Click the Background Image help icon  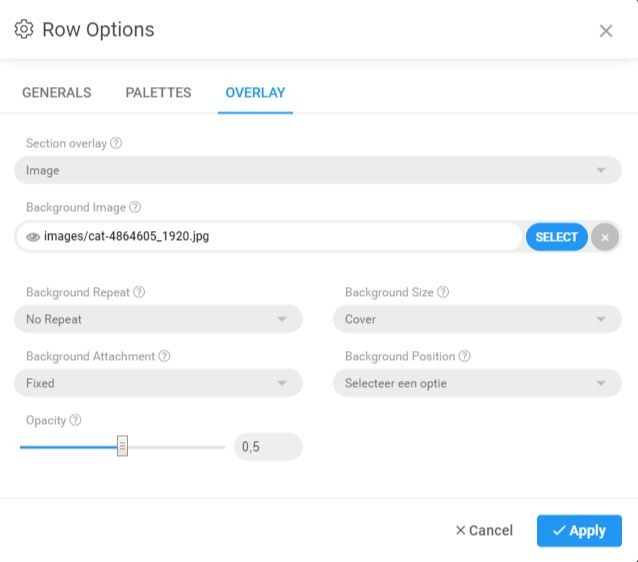pos(135,208)
